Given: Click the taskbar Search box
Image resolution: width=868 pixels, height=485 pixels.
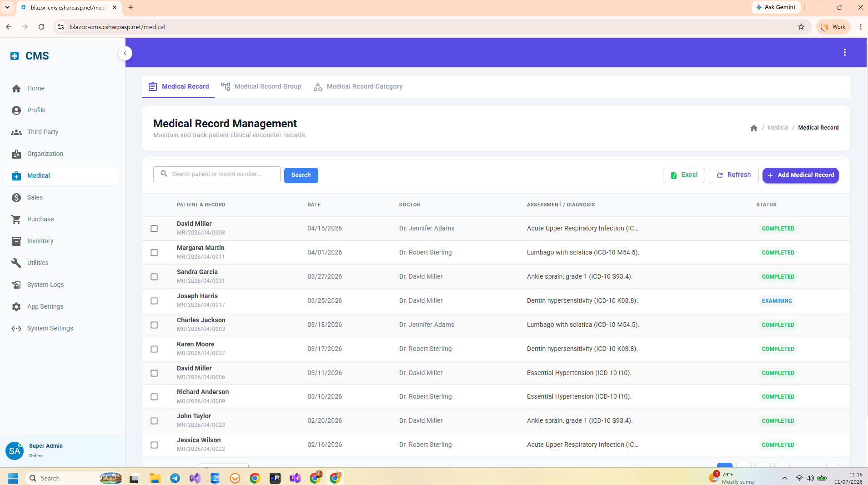Looking at the screenshot, I should 74,478.
